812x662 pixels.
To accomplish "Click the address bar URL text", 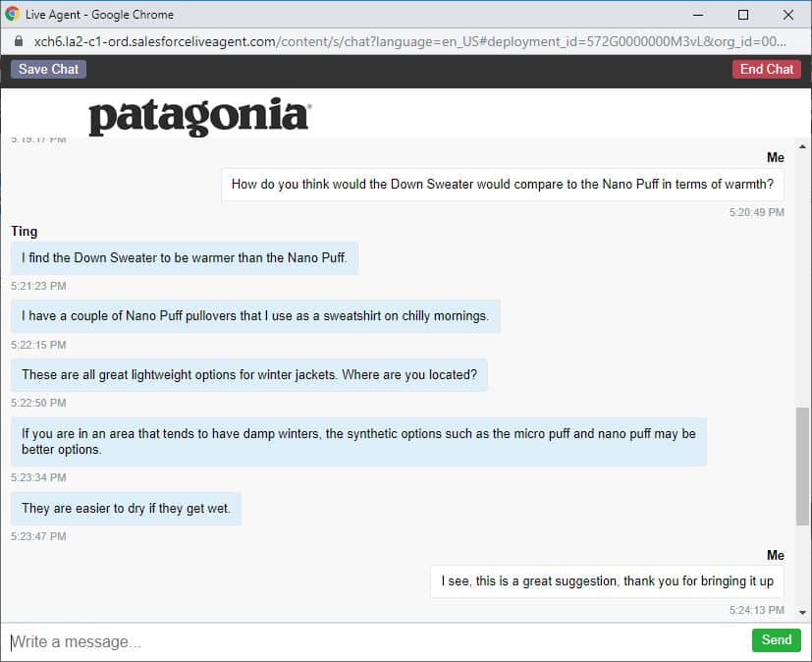I will tap(410, 41).
